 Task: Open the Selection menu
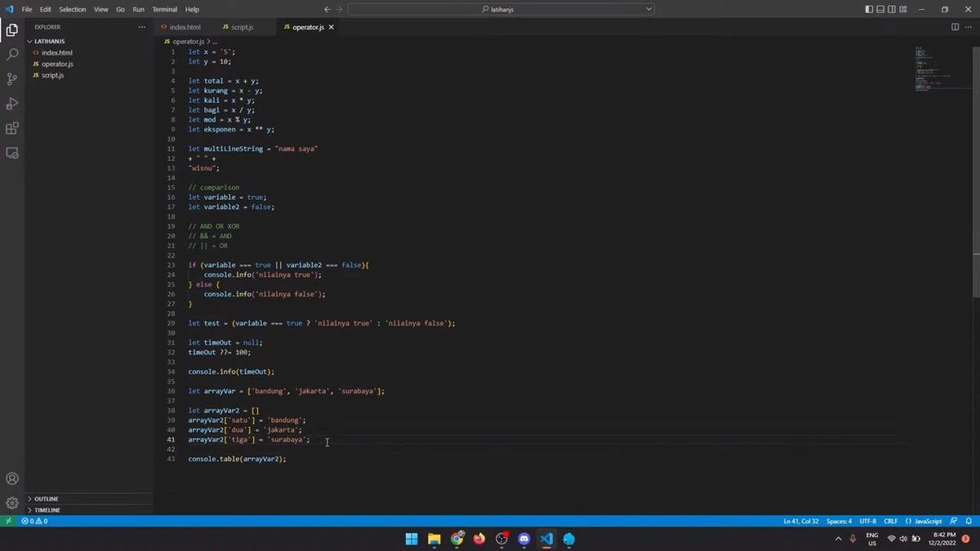(x=72, y=9)
